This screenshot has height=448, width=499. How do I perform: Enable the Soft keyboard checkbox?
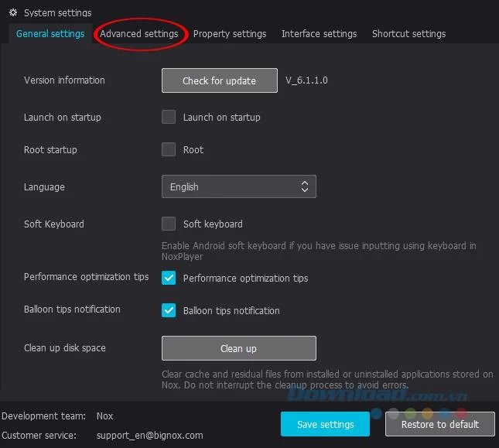coord(169,224)
